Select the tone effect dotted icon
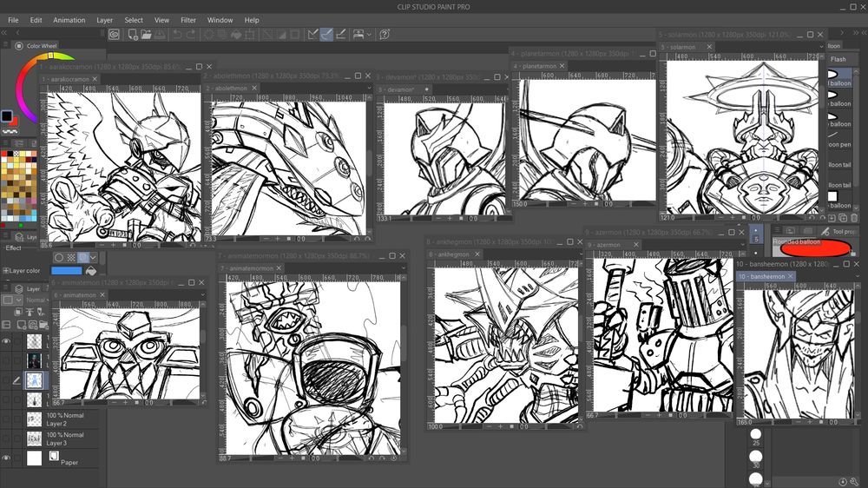 71,257
